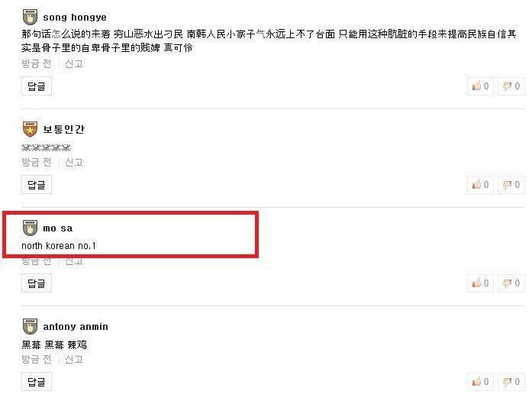Click the 답글 reply button under song hongye

click(x=37, y=86)
